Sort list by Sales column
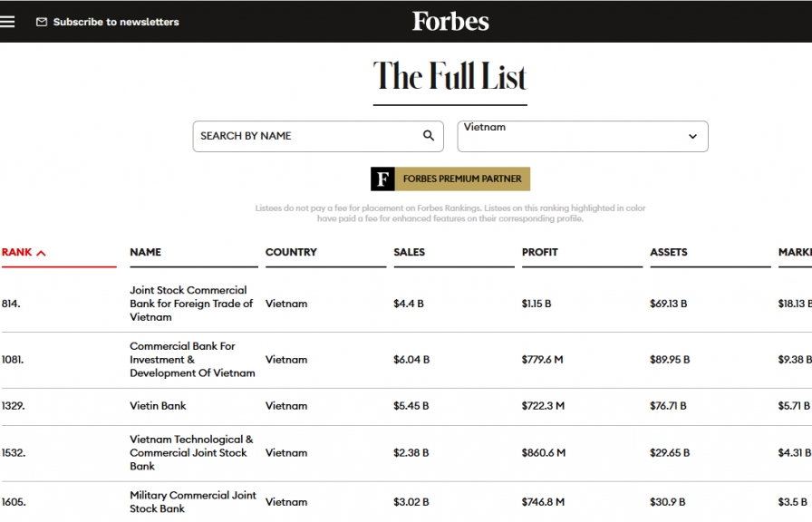The height and width of the screenshot is (522, 812). (x=409, y=252)
